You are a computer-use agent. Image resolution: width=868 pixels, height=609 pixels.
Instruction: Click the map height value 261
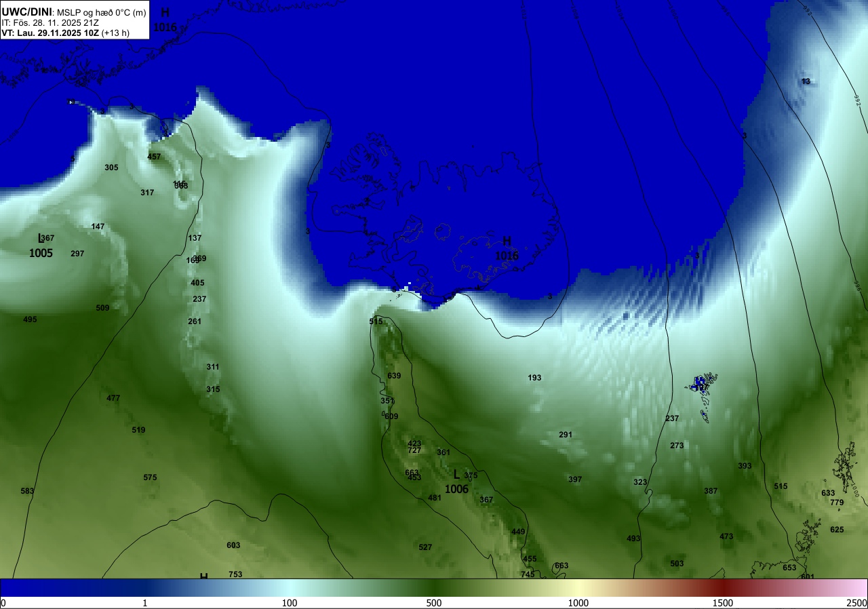195,321
